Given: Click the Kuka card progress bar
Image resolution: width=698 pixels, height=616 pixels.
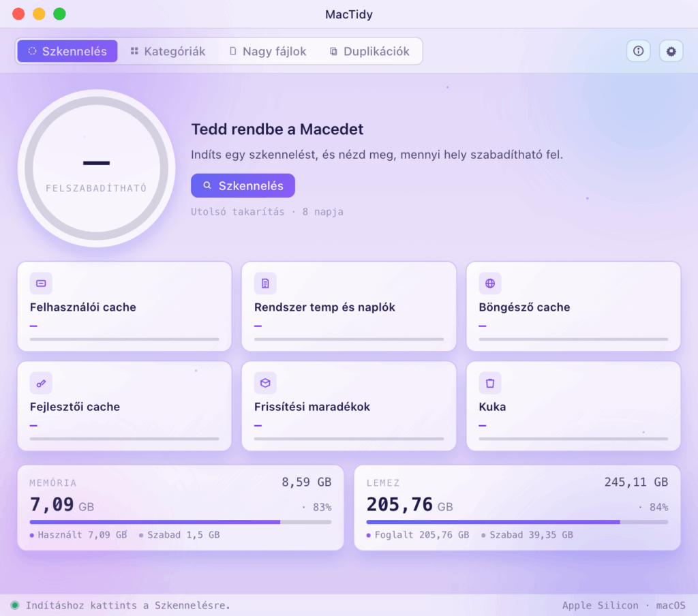Looking at the screenshot, I should (x=573, y=439).
